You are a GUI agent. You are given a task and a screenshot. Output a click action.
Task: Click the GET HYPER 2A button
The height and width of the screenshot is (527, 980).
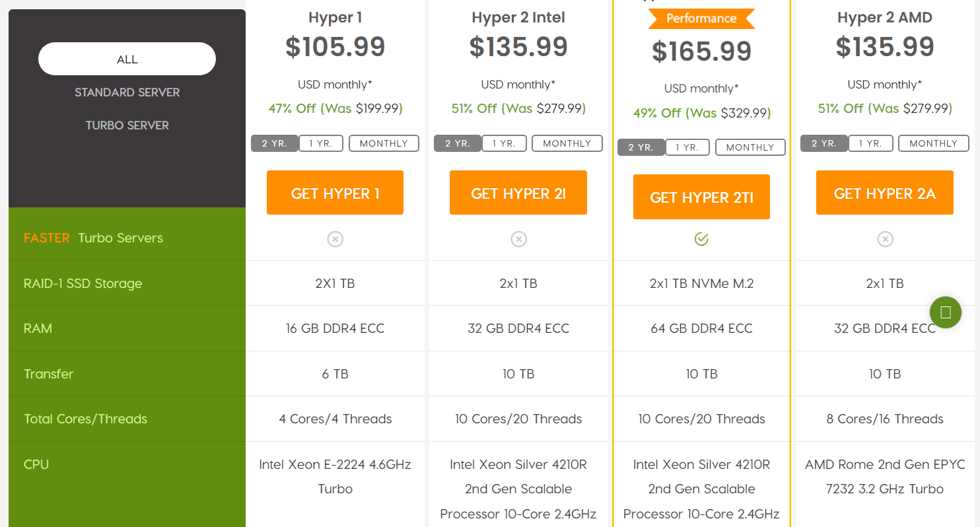coord(885,193)
